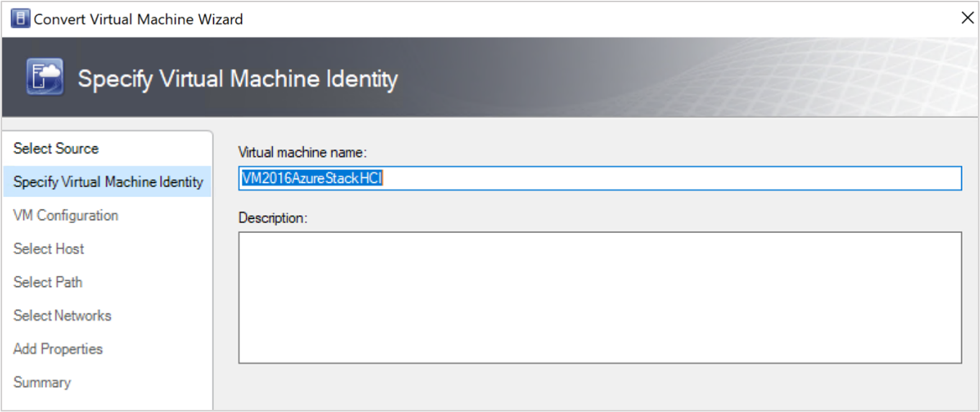Jump to the Select Host step
980x412 pixels.
49,249
